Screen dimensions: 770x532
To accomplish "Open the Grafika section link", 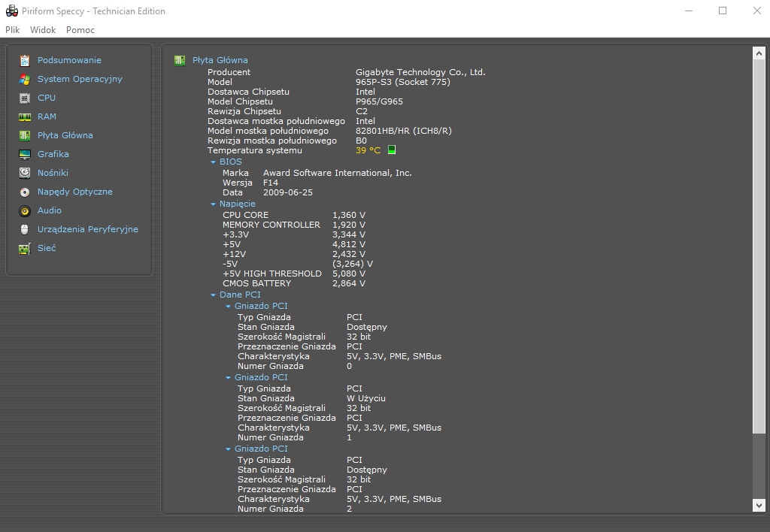I will pyautogui.click(x=53, y=154).
